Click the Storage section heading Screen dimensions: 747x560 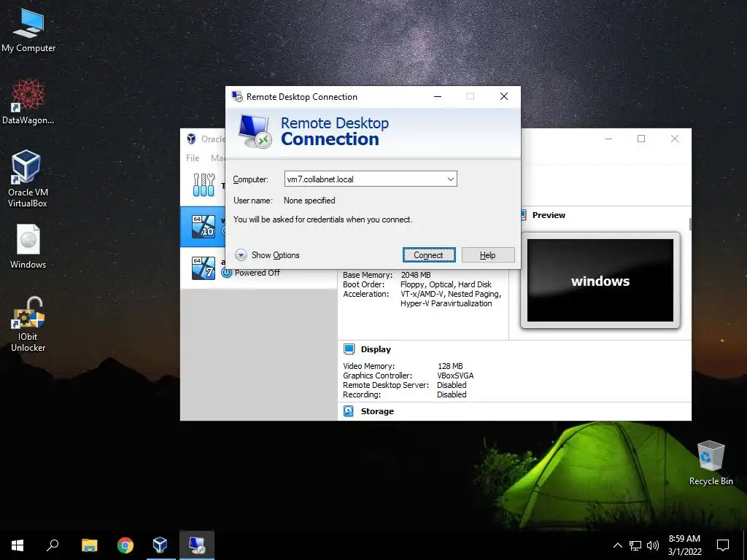tap(377, 411)
